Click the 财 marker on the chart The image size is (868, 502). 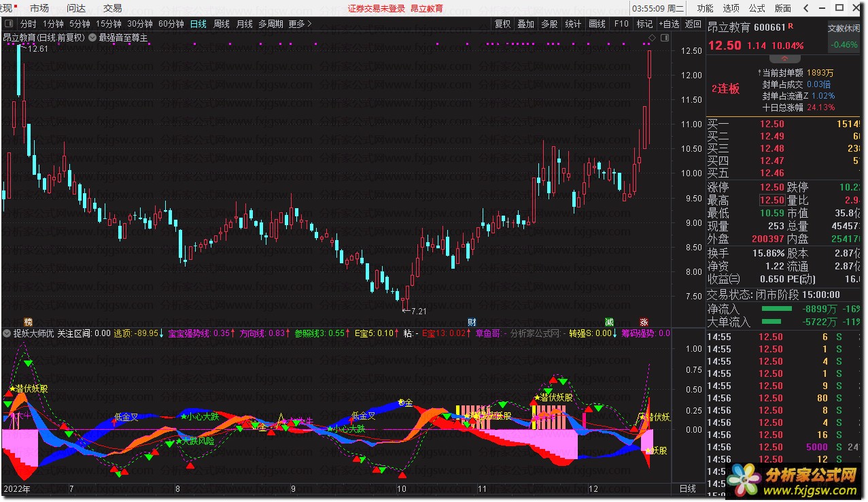(x=472, y=322)
